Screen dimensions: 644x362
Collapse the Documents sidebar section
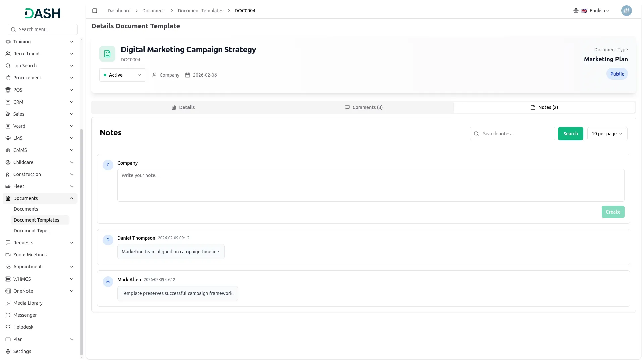[x=72, y=198]
